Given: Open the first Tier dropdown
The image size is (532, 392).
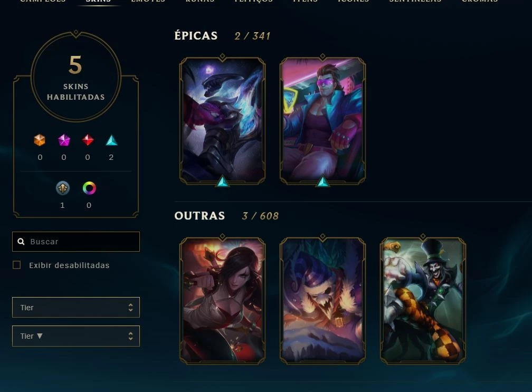Looking at the screenshot, I should tap(76, 307).
